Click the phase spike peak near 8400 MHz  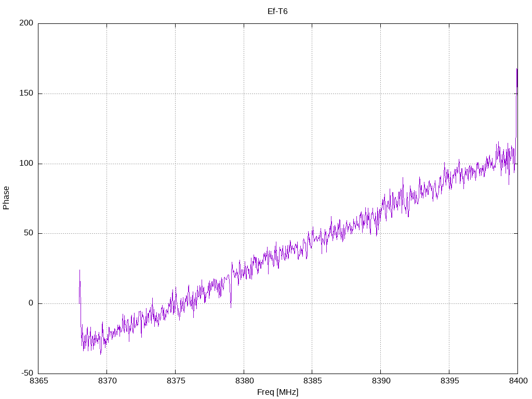pos(516,69)
